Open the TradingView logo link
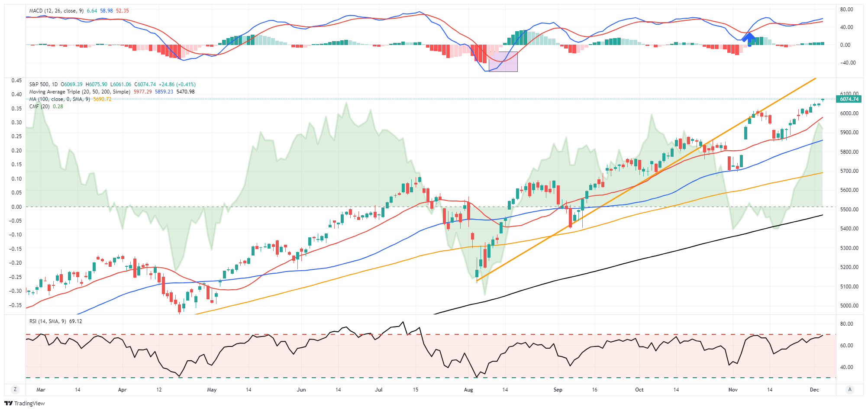The height and width of the screenshot is (411, 868). [25, 403]
